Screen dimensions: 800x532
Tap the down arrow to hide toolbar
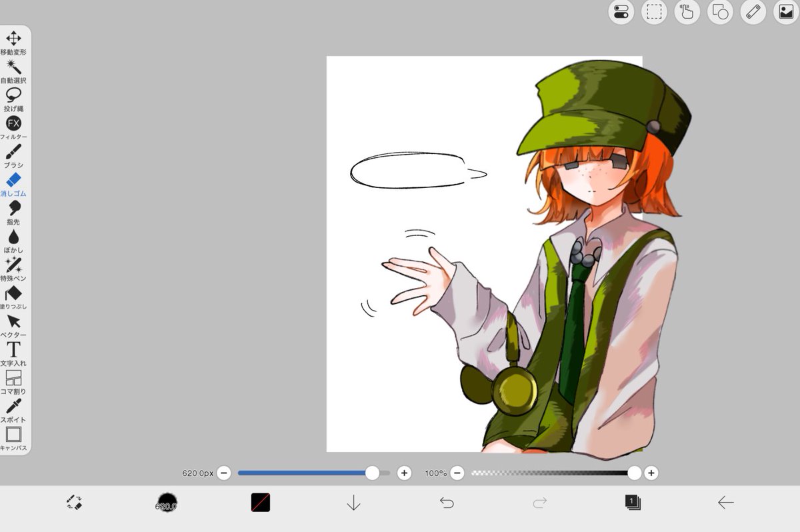pyautogui.click(x=353, y=503)
